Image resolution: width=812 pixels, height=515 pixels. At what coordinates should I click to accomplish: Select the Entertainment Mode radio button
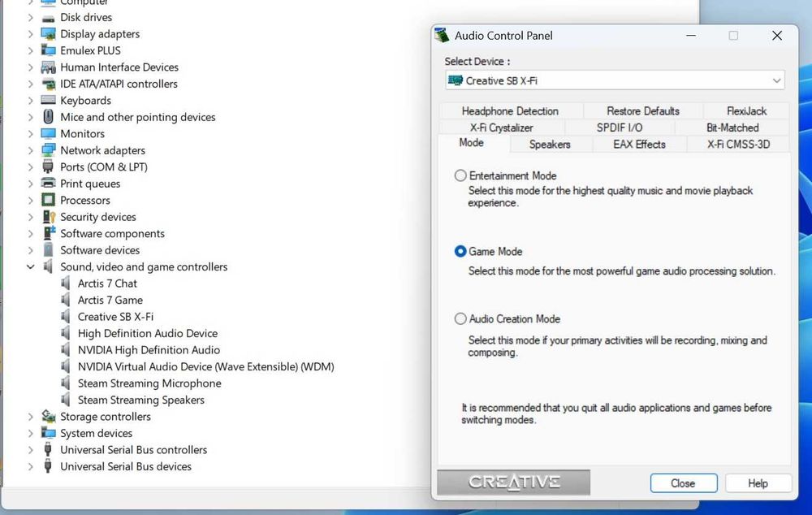pyautogui.click(x=460, y=175)
